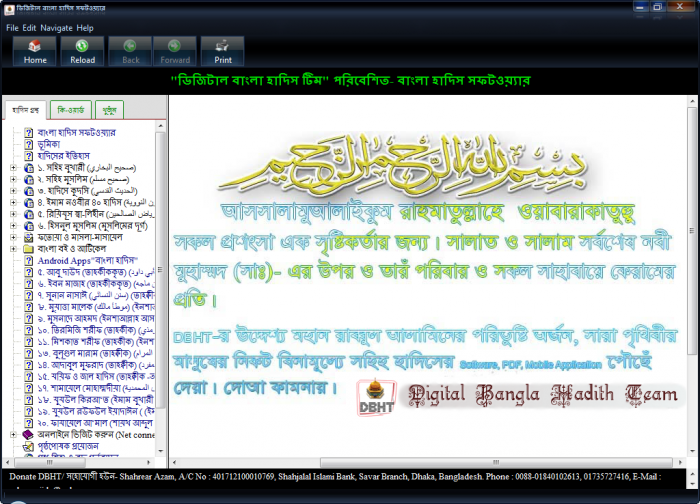Expand the ফতোয়া ও মাসলা-মাসায়েল node

(13, 237)
